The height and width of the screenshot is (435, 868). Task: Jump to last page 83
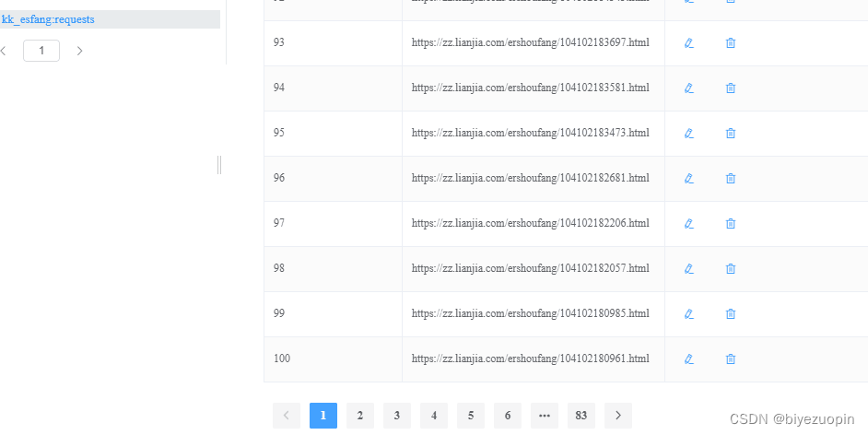[x=581, y=416]
